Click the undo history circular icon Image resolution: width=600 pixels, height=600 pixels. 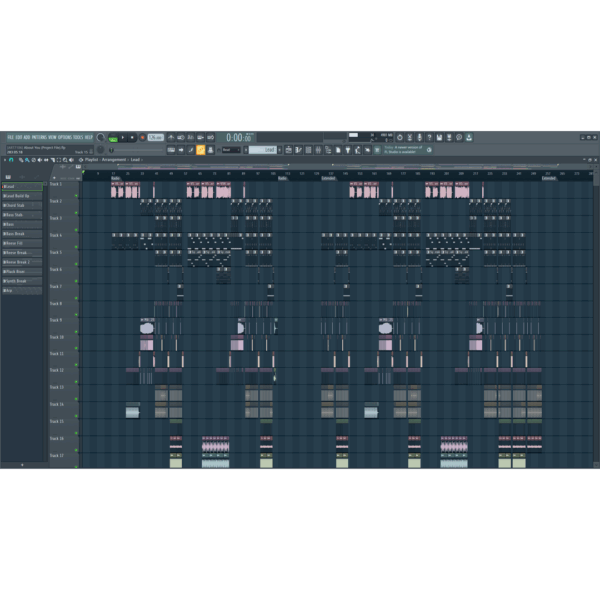(x=400, y=137)
